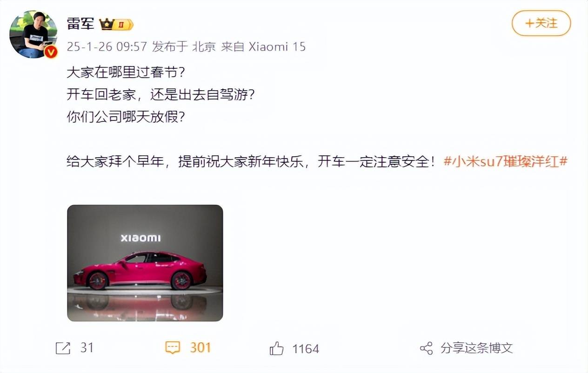Click 分享这条博文 share text
Screen dimensions: 588x373
(x=476, y=348)
